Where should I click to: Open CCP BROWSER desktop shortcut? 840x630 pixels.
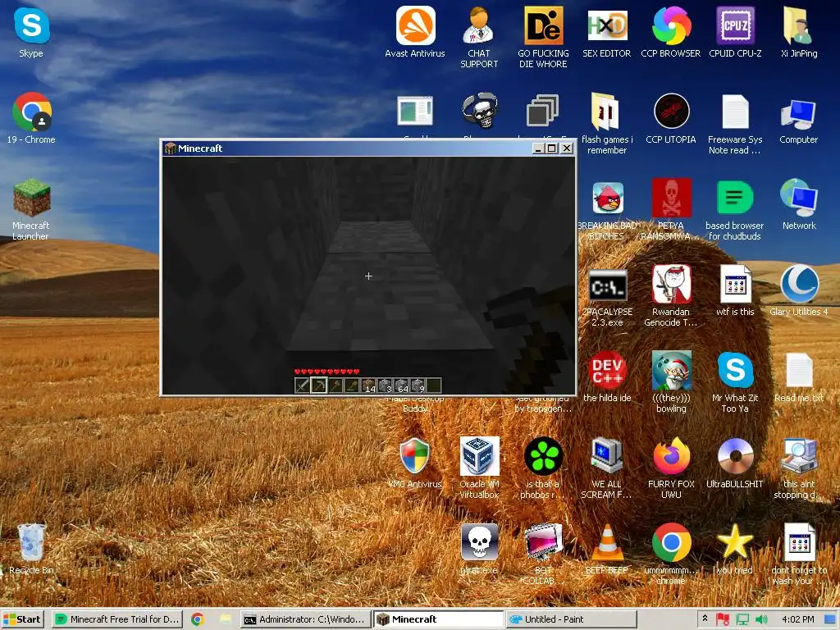(671, 32)
